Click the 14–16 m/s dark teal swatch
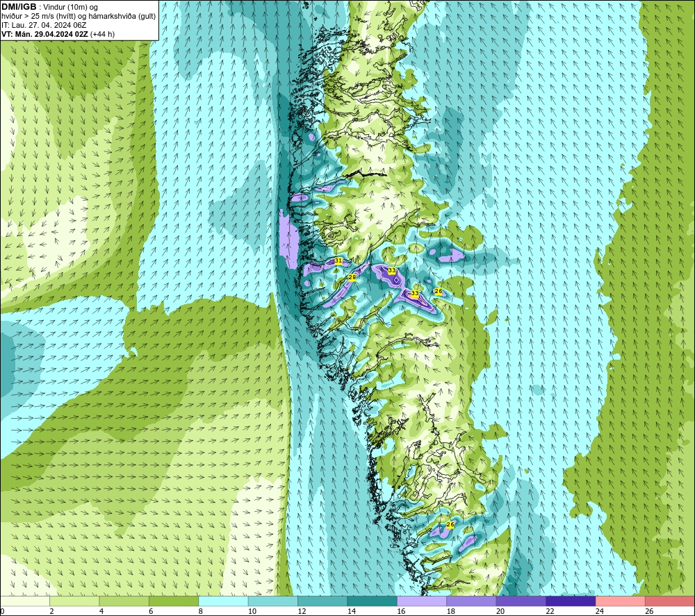The height and width of the screenshot is (616, 695). pyautogui.click(x=373, y=601)
